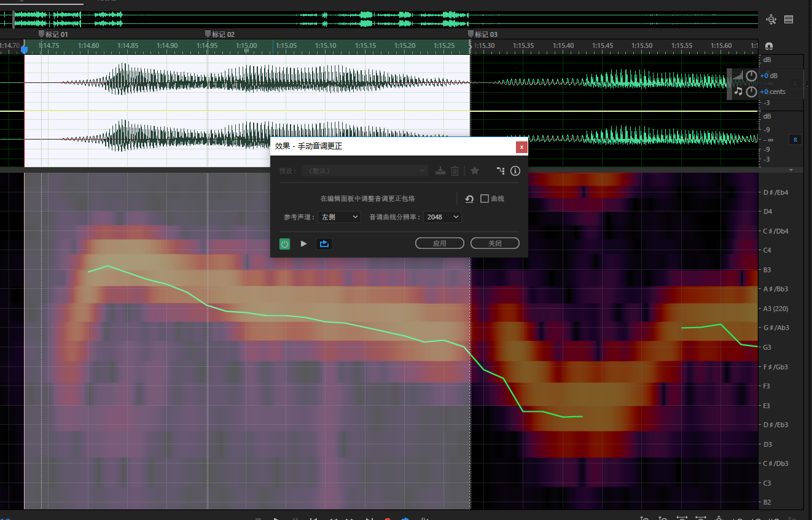Open the 音调曲线分辨率 2048 dropdown
Image resolution: width=812 pixels, height=520 pixels.
click(442, 217)
